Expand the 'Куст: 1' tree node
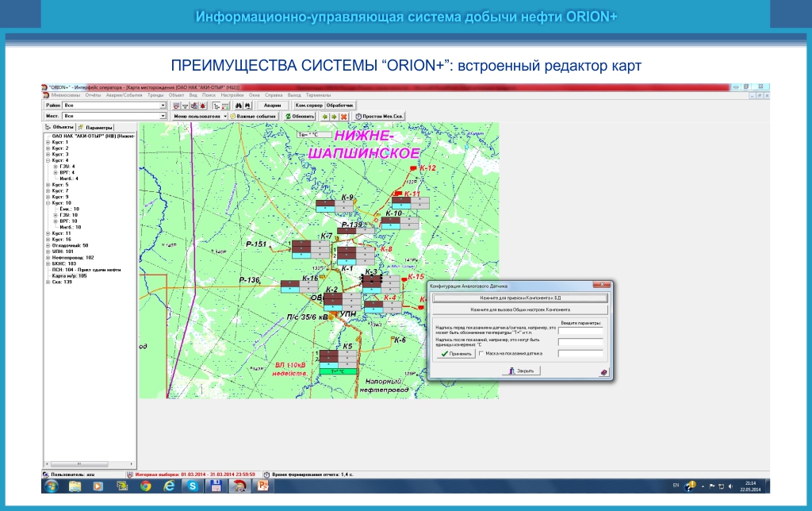The height and width of the screenshot is (511, 812). tap(48, 142)
